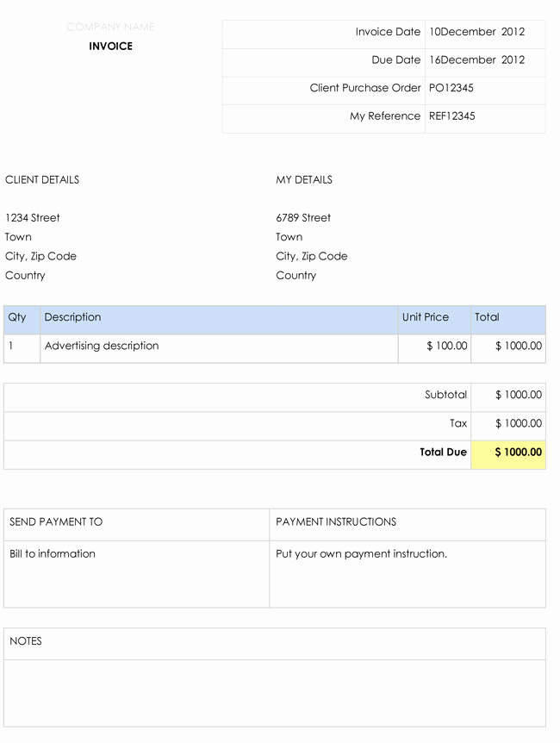Click the Invoice Date label
The height and width of the screenshot is (743, 560).
tap(388, 32)
